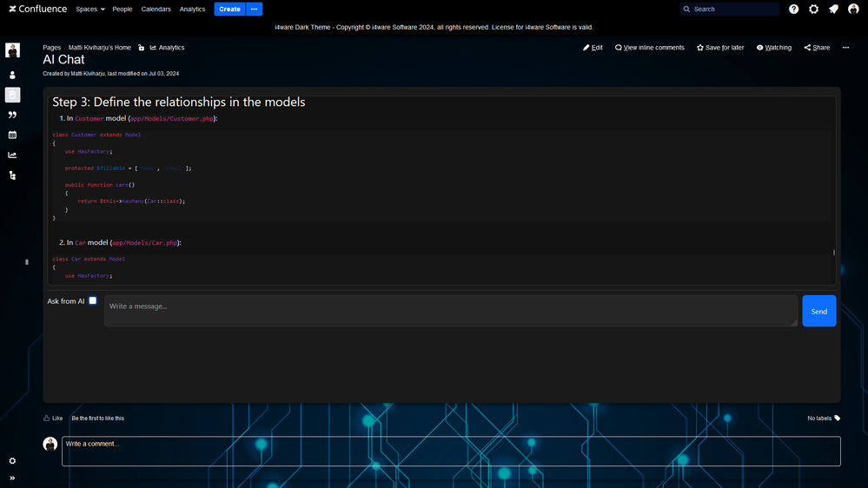Viewport: 868px width, 488px height.
Task: Click 'class Car extends Model' code line
Action: point(89,259)
